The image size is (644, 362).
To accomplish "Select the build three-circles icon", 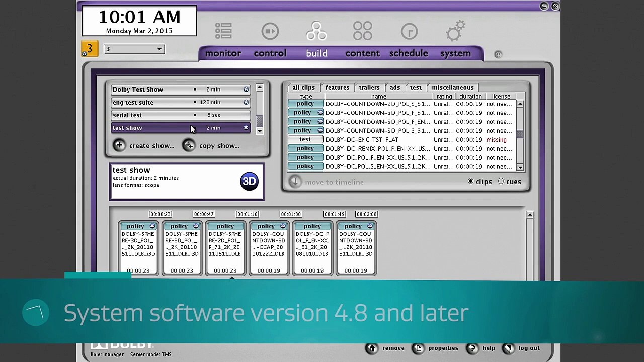I will coord(316,31).
